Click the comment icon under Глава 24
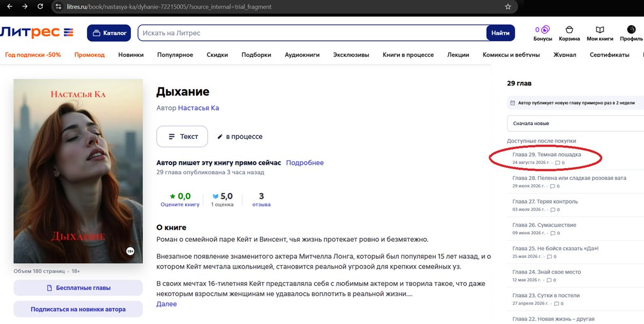 coord(549,280)
